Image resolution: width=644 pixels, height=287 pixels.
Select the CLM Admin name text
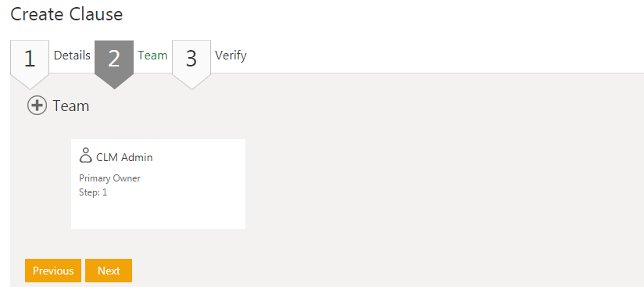pos(124,157)
